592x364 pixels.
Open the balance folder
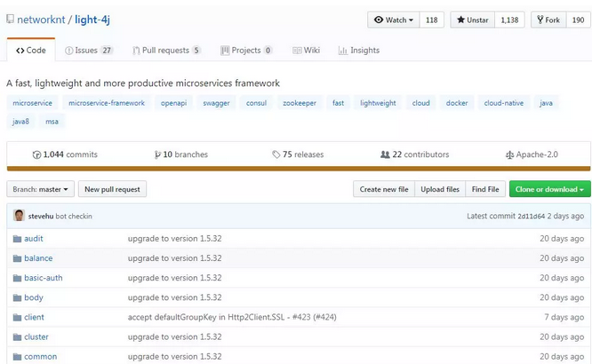click(x=38, y=258)
